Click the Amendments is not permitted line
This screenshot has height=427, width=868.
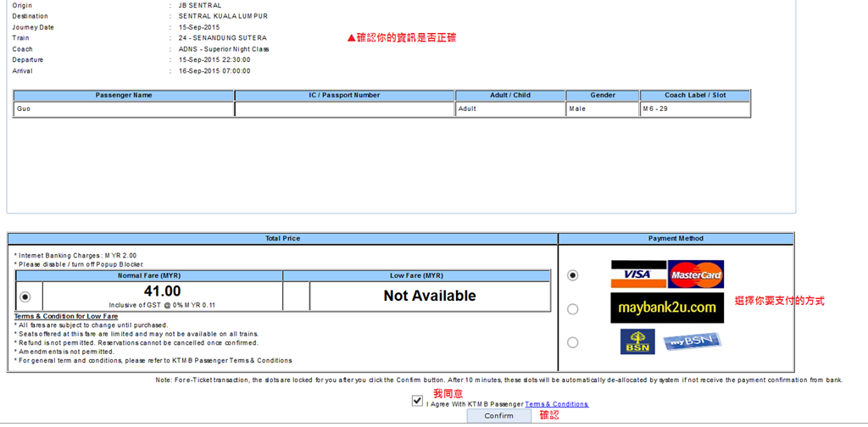click(x=64, y=352)
